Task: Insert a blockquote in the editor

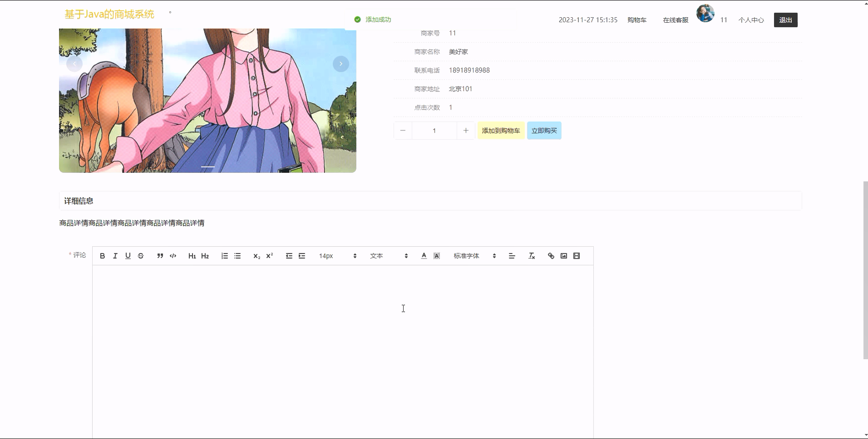Action: pos(160,255)
